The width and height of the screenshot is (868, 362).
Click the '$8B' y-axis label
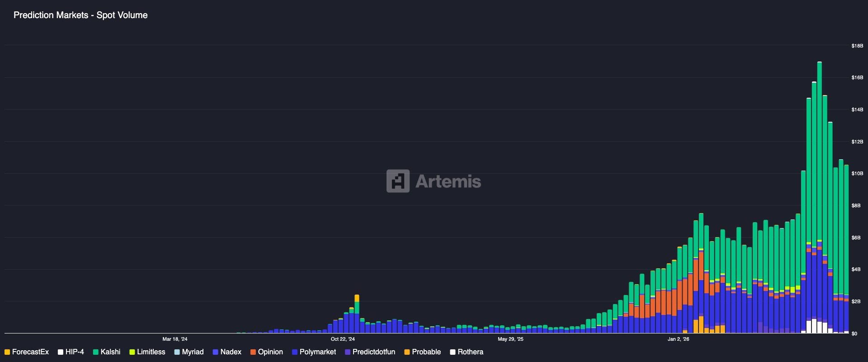(856, 205)
